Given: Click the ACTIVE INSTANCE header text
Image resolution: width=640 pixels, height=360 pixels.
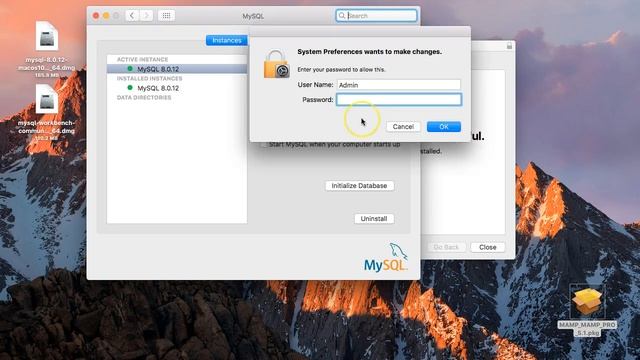Looking at the screenshot, I should point(142,60).
